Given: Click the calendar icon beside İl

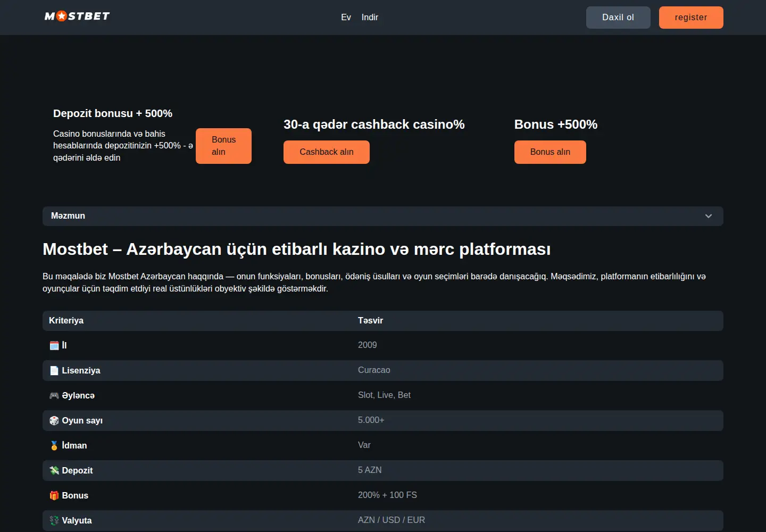Looking at the screenshot, I should point(54,345).
